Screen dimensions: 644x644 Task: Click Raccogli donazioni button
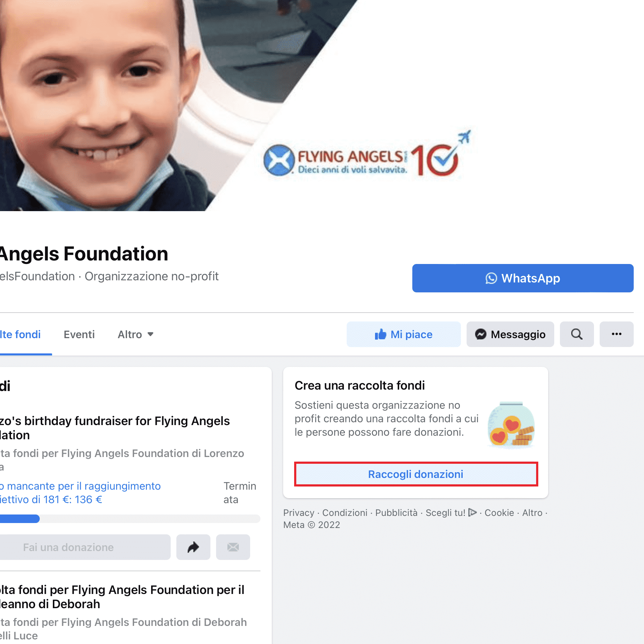[x=416, y=474]
